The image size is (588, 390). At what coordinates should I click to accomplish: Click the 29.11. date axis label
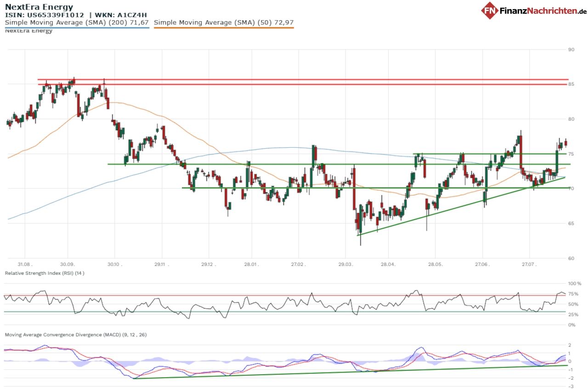coord(162,265)
